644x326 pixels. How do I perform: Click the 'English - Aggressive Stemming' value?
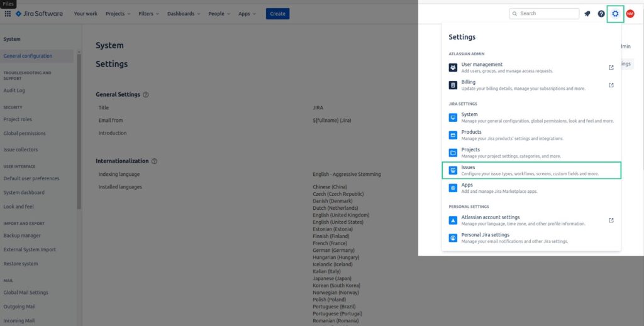(347, 174)
